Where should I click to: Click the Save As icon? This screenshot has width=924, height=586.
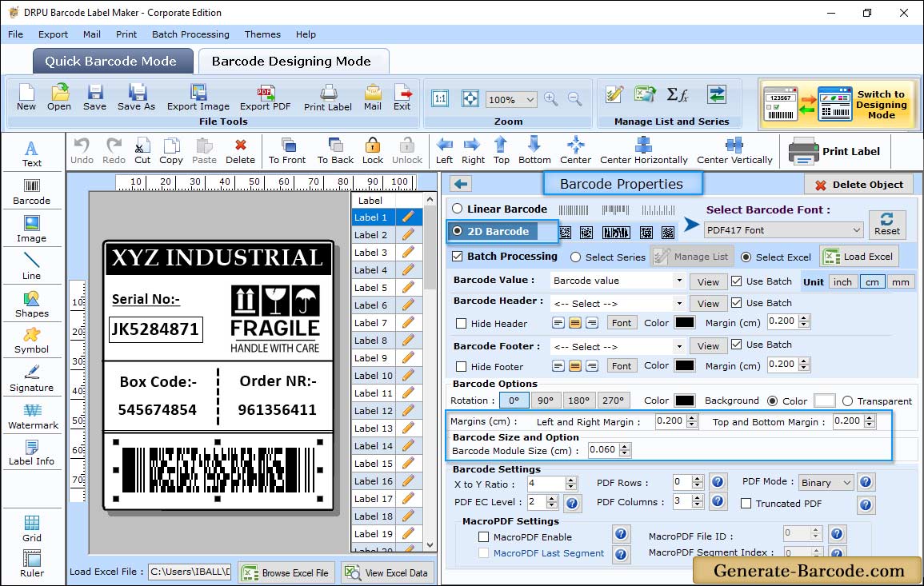point(136,98)
